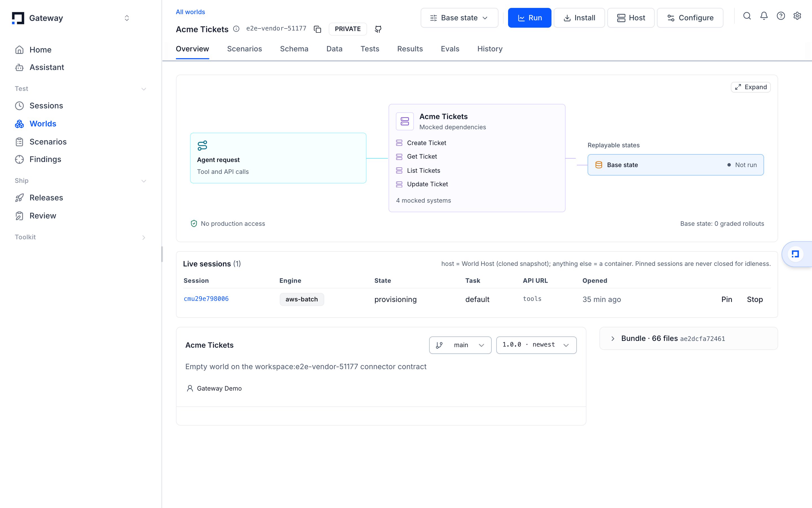The height and width of the screenshot is (508, 812).
Task: Show info tooltip beside Acme Tickets title
Action: [236, 29]
